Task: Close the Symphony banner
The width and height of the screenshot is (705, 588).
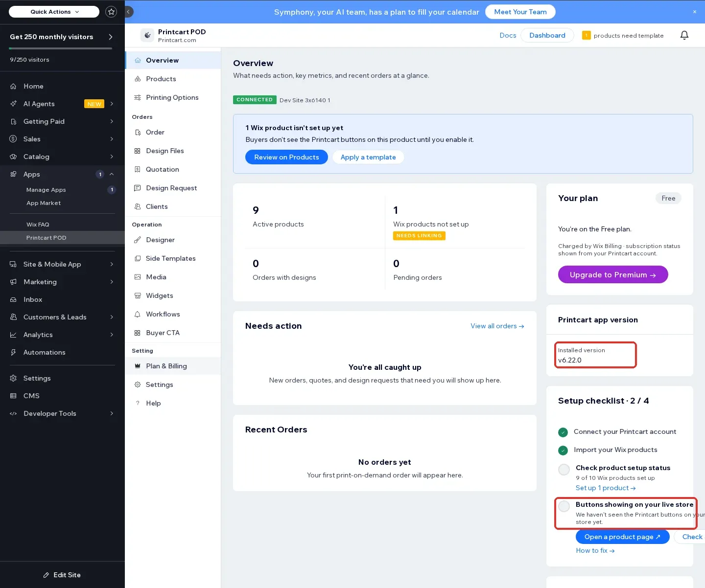Action: [x=694, y=12]
